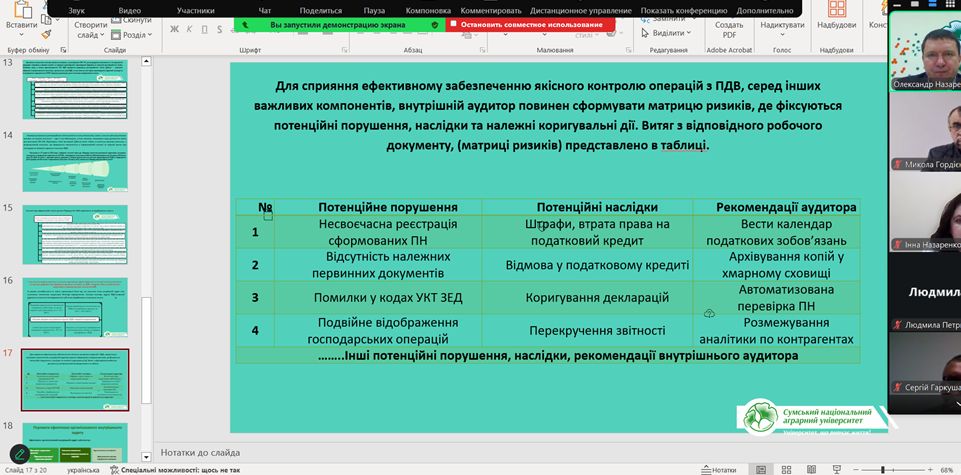Image resolution: width=961 pixels, height=475 pixels.
Task: Click the Створити PDF Adobe Acrobat icon
Action: tap(729, 28)
